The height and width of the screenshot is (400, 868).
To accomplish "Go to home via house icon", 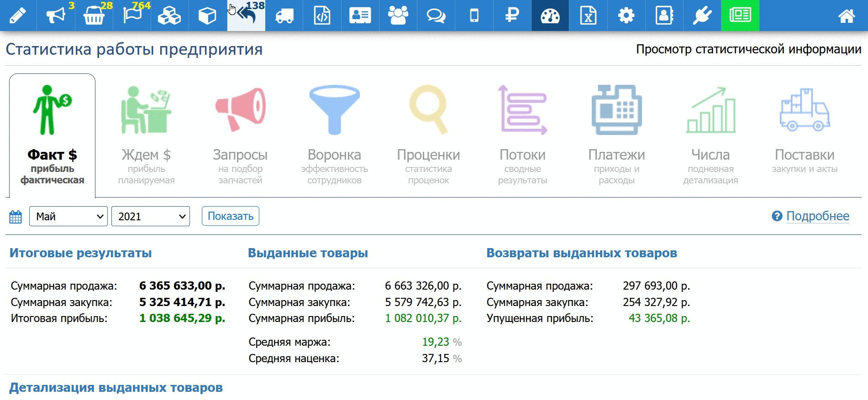I will [847, 16].
